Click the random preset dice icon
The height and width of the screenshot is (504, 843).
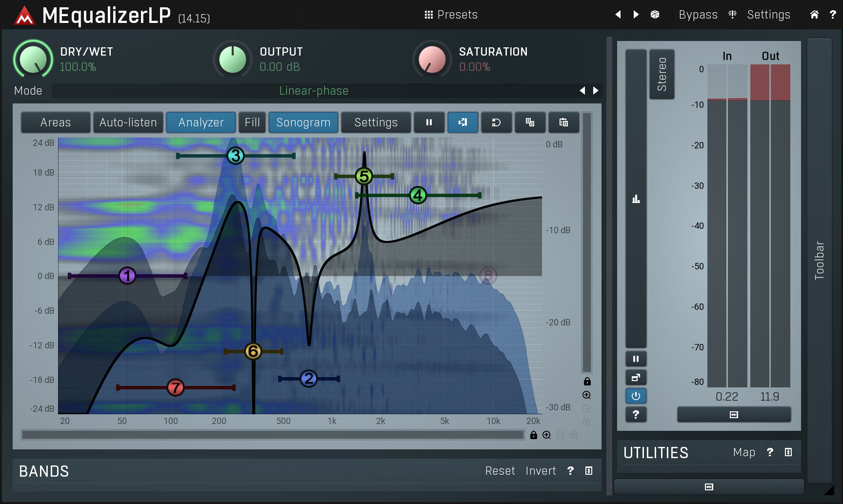(655, 15)
